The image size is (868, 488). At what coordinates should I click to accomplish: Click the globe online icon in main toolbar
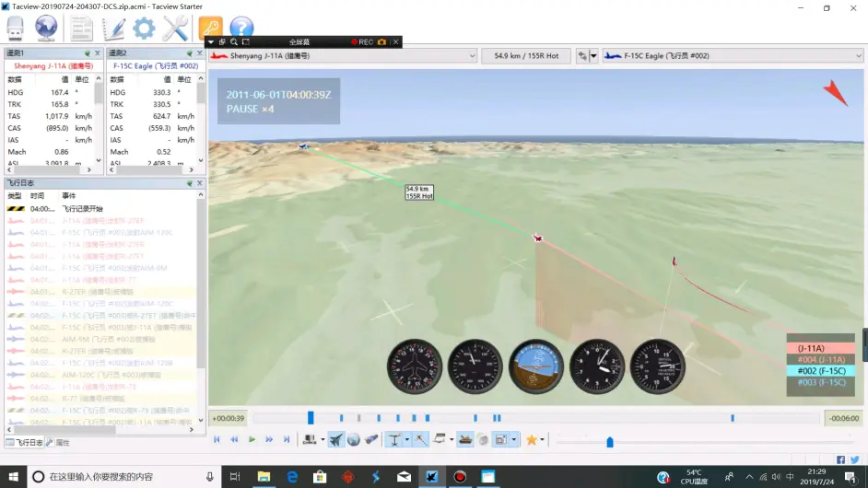point(46,28)
